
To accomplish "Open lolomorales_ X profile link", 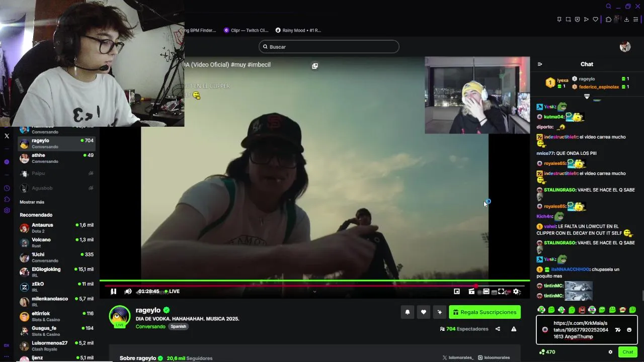I will 457,357.
